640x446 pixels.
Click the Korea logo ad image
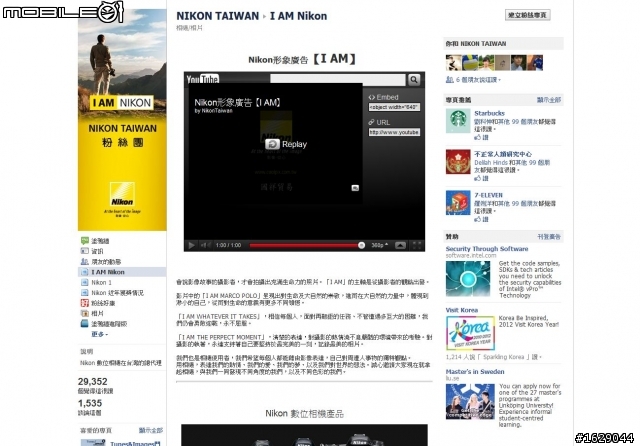[x=470, y=333]
